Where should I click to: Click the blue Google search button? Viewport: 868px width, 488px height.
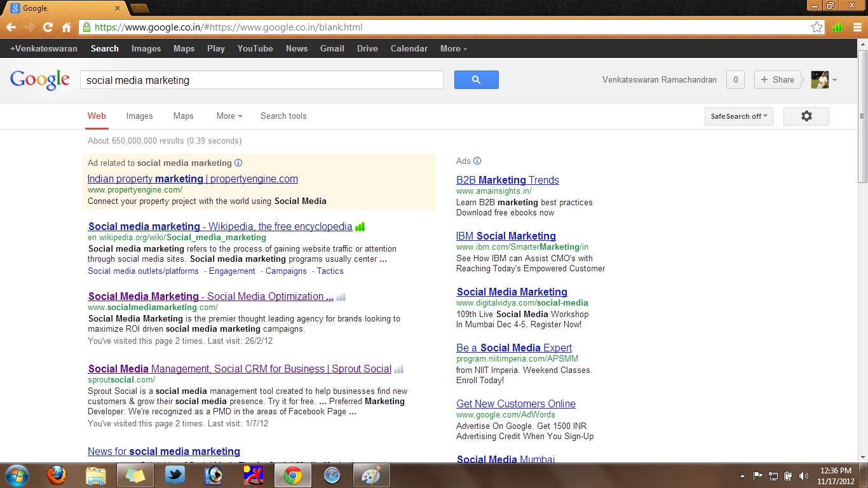tap(476, 79)
